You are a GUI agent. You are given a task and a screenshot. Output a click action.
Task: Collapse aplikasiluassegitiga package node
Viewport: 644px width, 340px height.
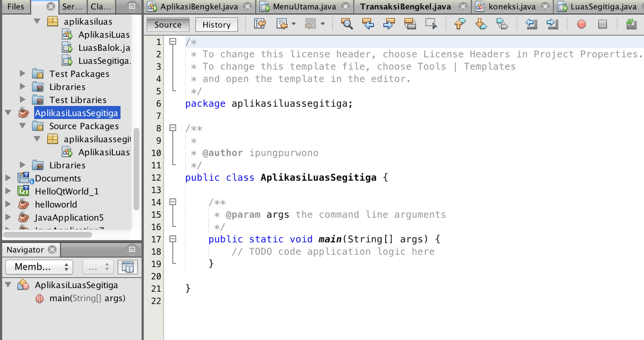(x=37, y=138)
